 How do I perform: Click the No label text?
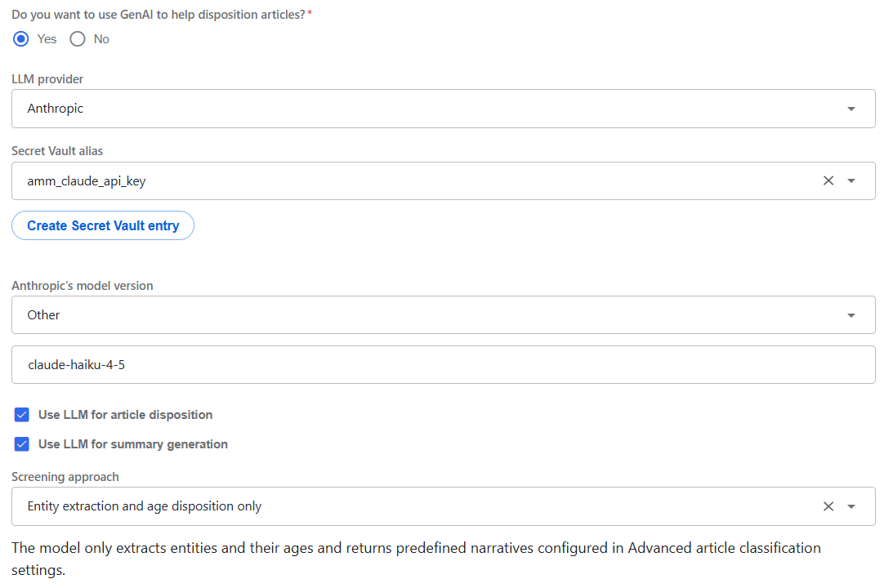click(x=101, y=39)
